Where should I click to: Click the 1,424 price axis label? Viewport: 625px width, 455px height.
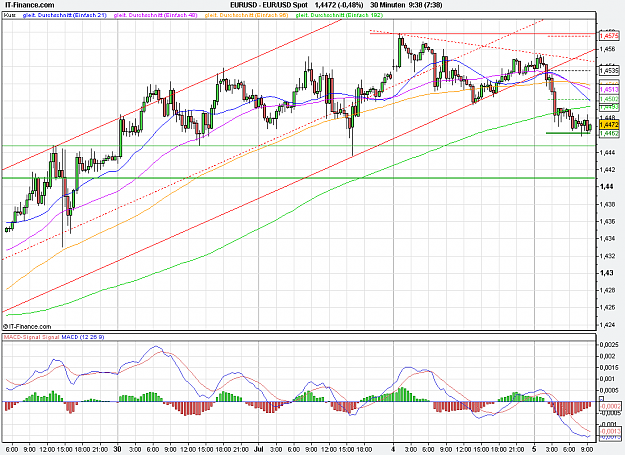click(608, 325)
